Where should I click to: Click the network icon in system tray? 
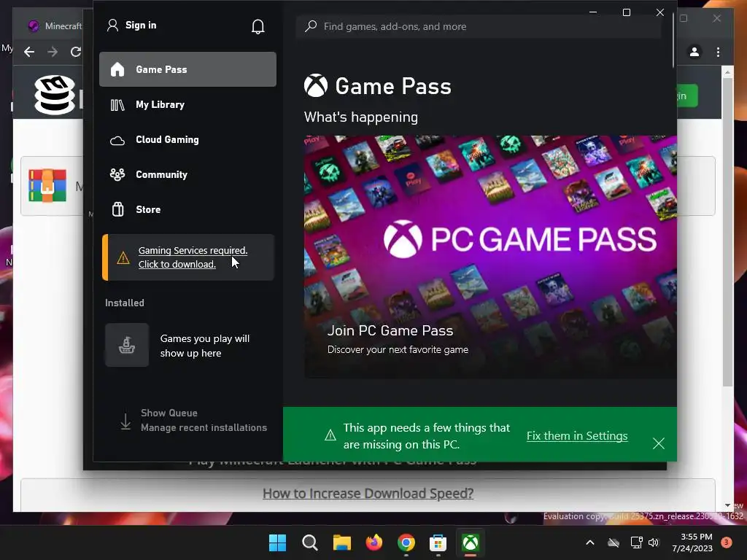[636, 542]
